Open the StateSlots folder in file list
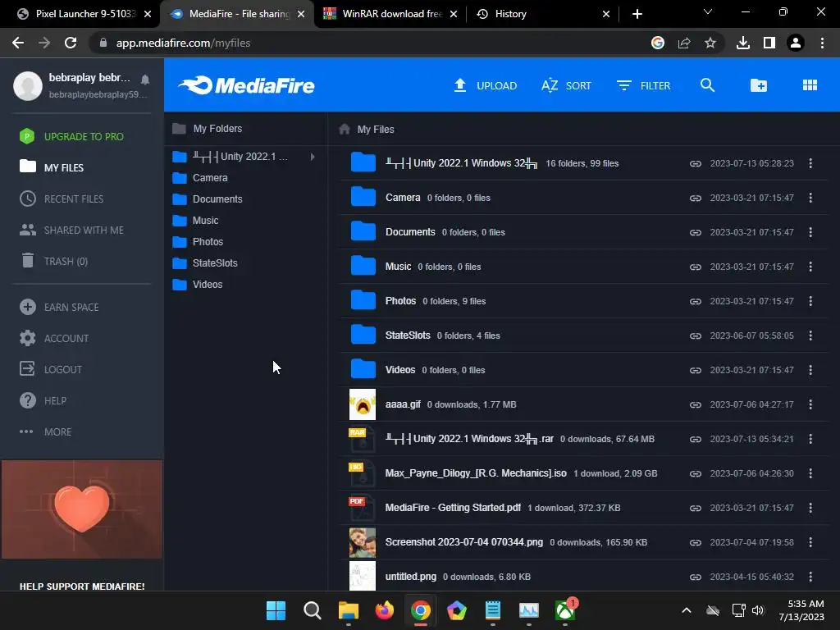Screen dimensions: 840x630 pyautogui.click(x=408, y=336)
